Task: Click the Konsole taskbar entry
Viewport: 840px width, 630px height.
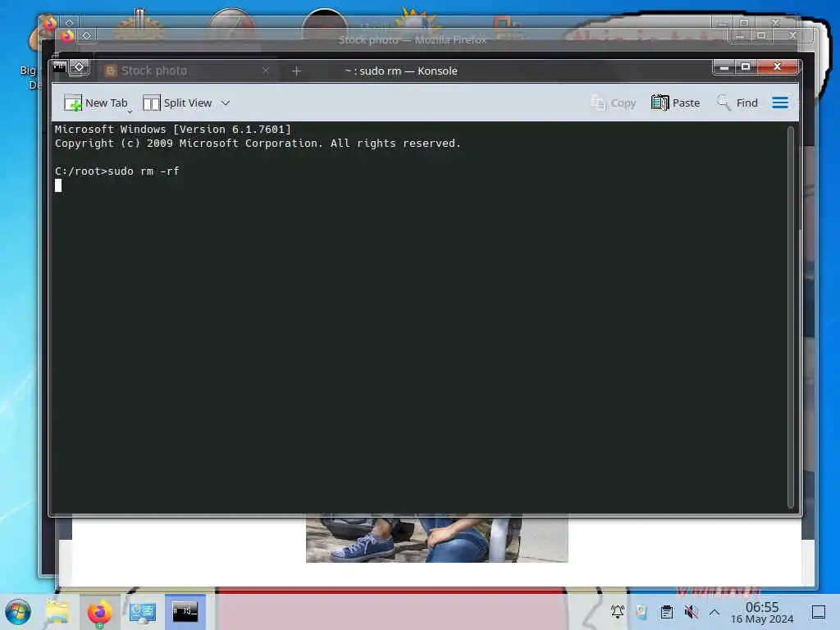Action: coord(185,612)
